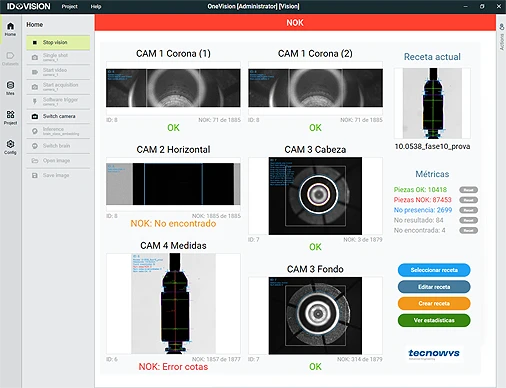Click NOK: 314 de 1879 counter text
Screen dimensions: 506x388
[360, 359]
